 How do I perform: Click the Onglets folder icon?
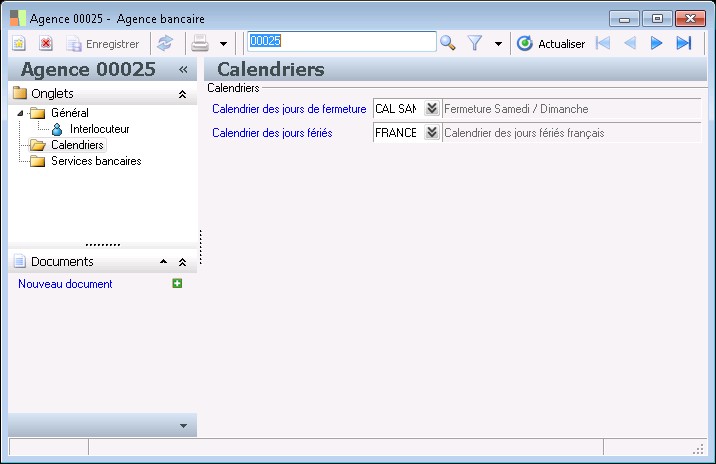coord(20,93)
